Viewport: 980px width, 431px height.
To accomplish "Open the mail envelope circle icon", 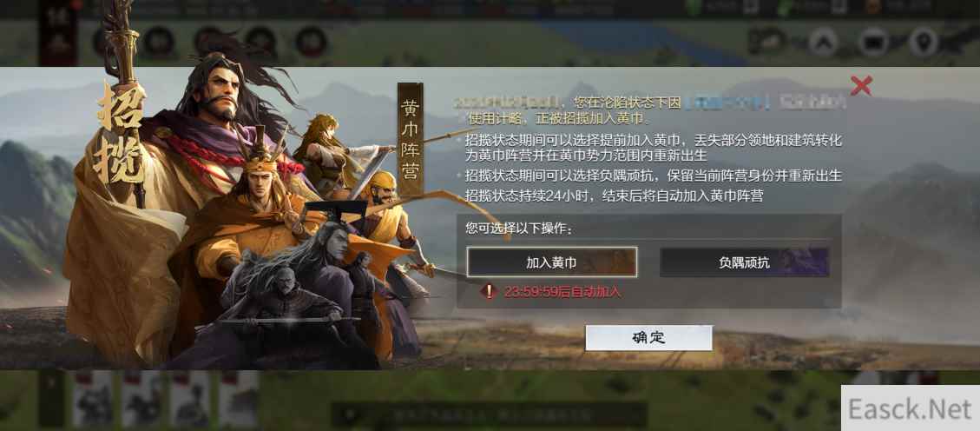I will (x=873, y=43).
